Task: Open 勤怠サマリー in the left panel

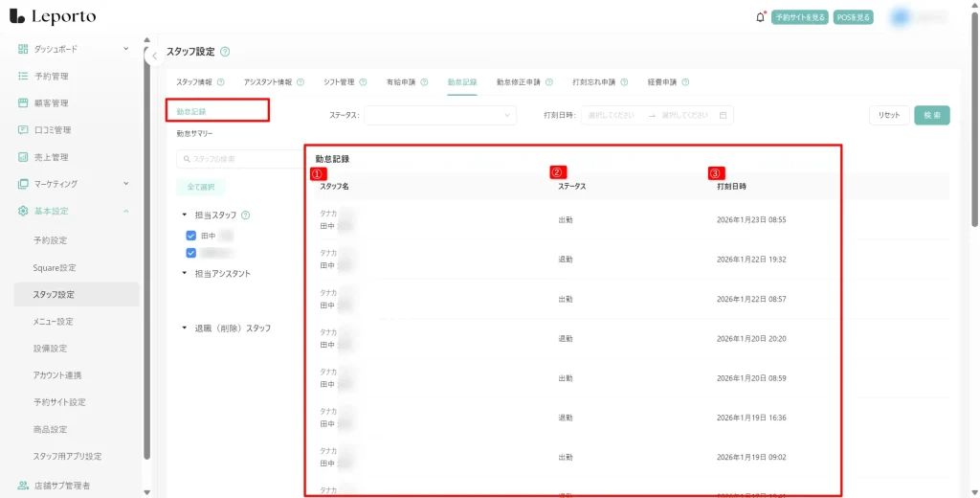Action: pos(195,134)
